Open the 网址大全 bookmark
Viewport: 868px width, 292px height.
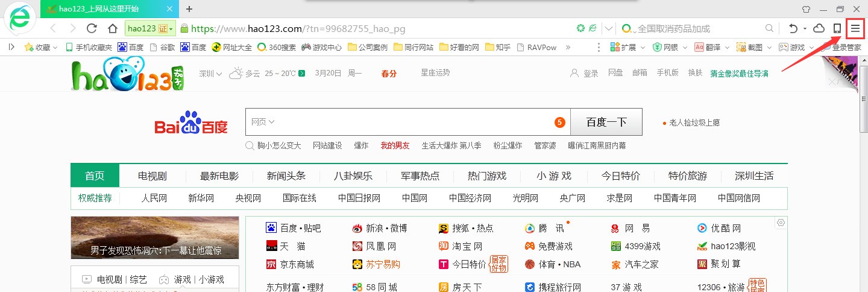(x=232, y=47)
